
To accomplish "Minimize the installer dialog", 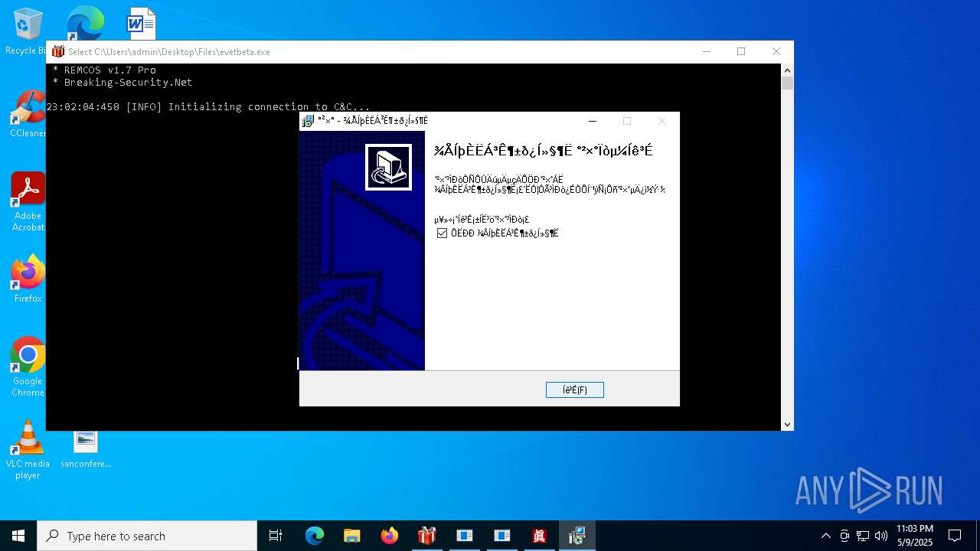I will (592, 121).
